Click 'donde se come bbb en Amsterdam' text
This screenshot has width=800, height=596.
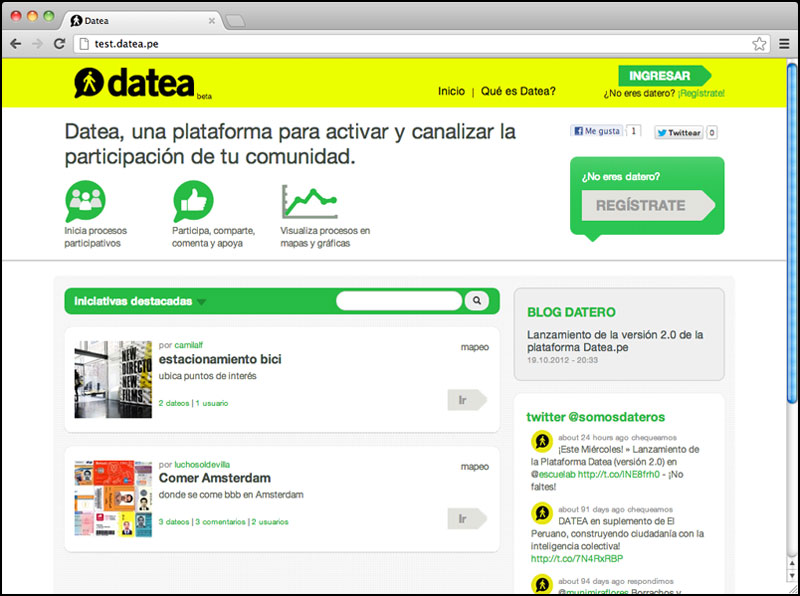coord(231,494)
